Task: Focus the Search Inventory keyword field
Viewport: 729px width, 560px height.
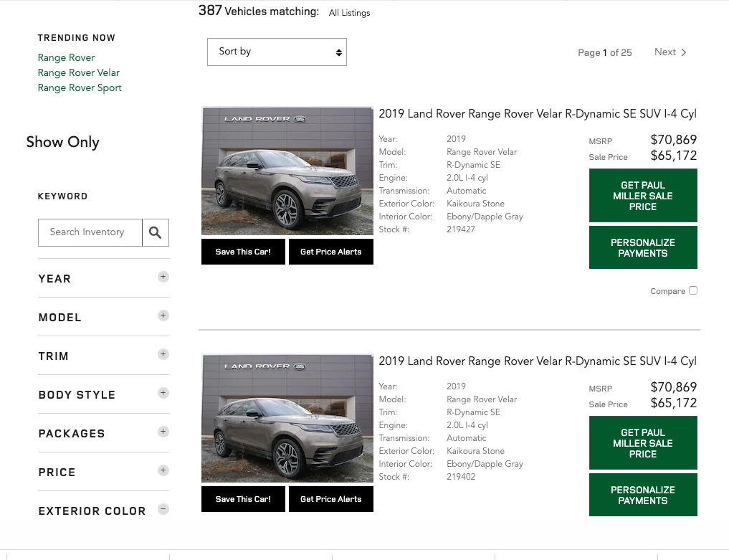Action: coord(90,232)
